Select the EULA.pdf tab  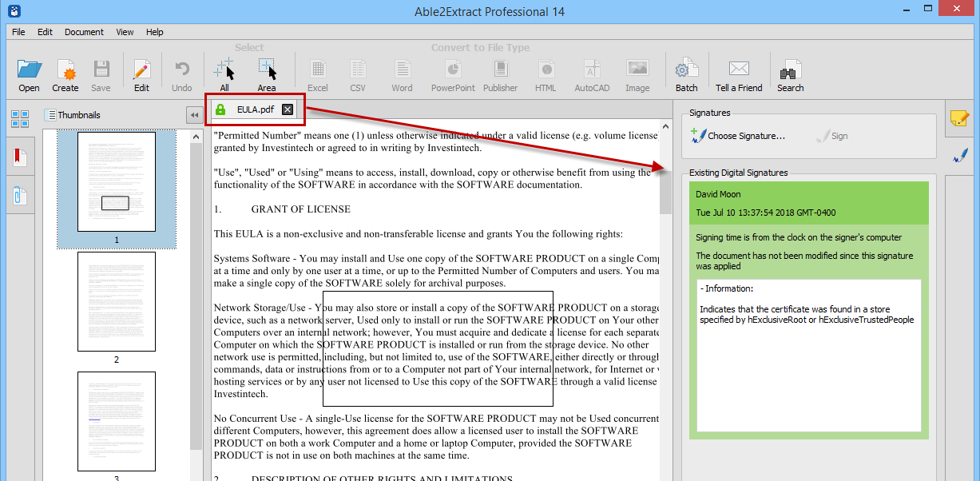256,109
